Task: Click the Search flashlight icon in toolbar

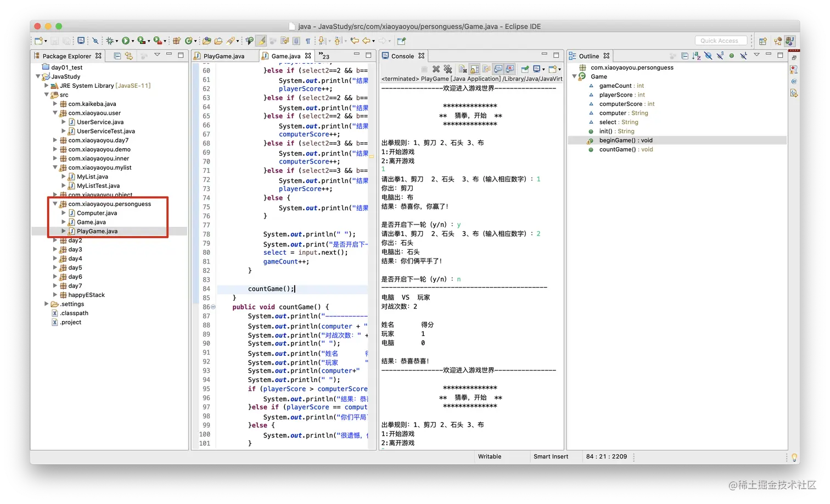Action: 231,41
